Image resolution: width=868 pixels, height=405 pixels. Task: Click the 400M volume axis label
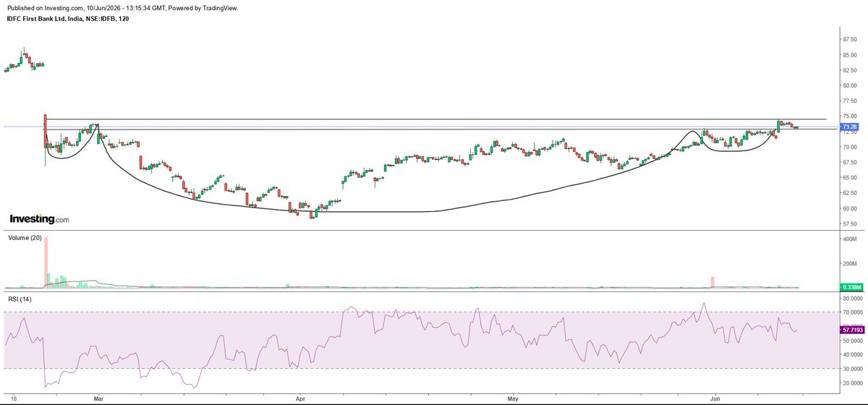coord(850,238)
